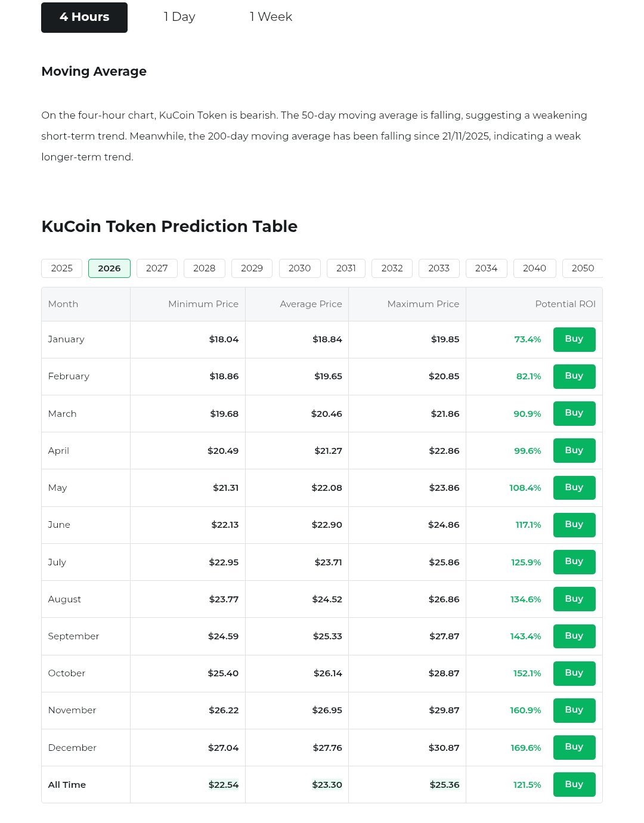Viewport: 644px width, 823px height.
Task: Click the Average Price column header
Action: point(311,304)
